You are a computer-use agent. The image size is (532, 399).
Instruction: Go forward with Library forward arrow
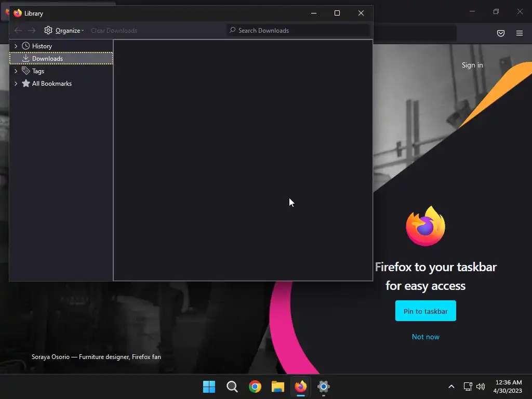tap(32, 31)
